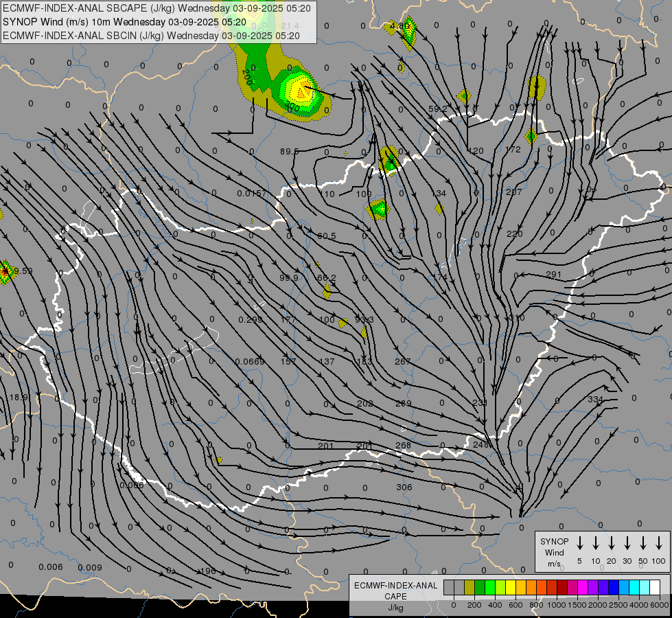672x618 pixels.
Task: Select the dark green CAPE scale swatch
Action: pos(480,587)
